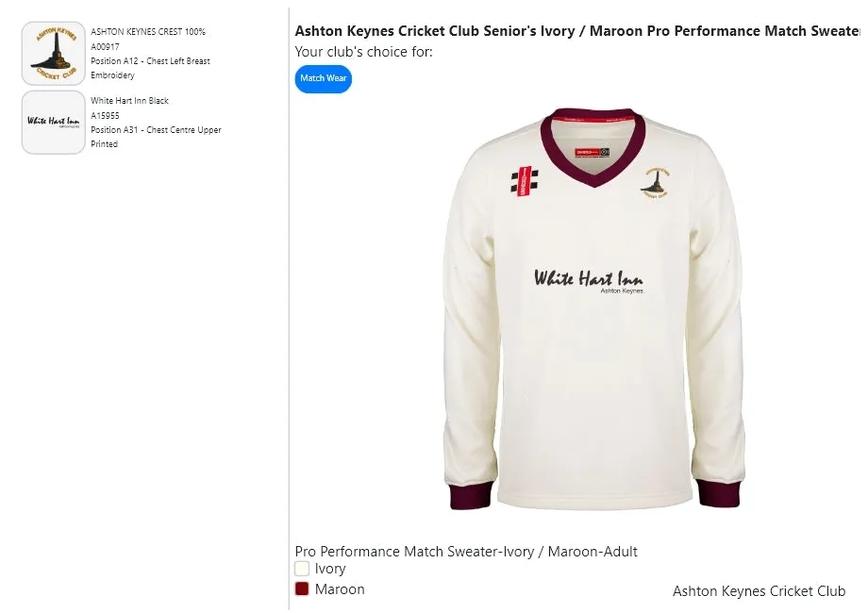Click the product title heading
This screenshot has height=613, width=868.
[x=577, y=31]
